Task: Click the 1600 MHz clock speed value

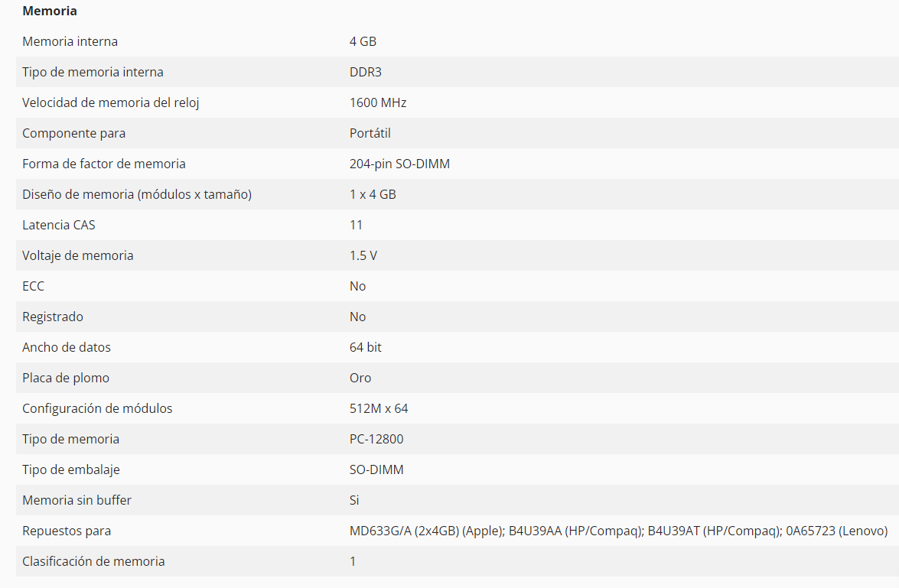Action: pos(378,102)
